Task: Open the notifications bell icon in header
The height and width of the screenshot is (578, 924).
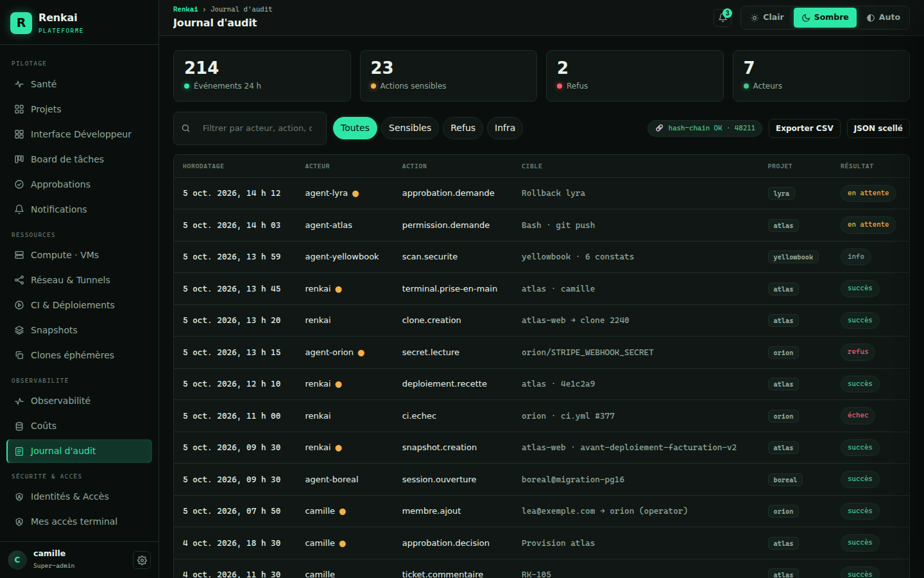Action: [723, 18]
